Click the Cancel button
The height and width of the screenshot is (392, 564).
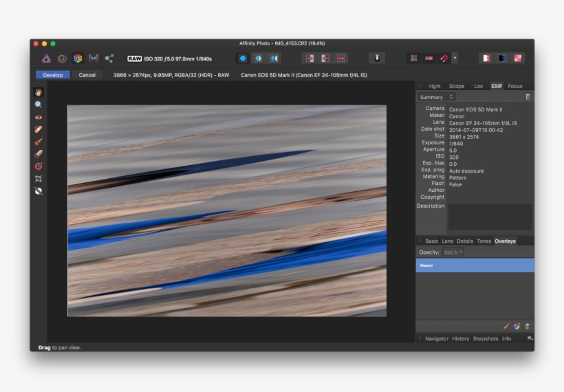coord(87,75)
